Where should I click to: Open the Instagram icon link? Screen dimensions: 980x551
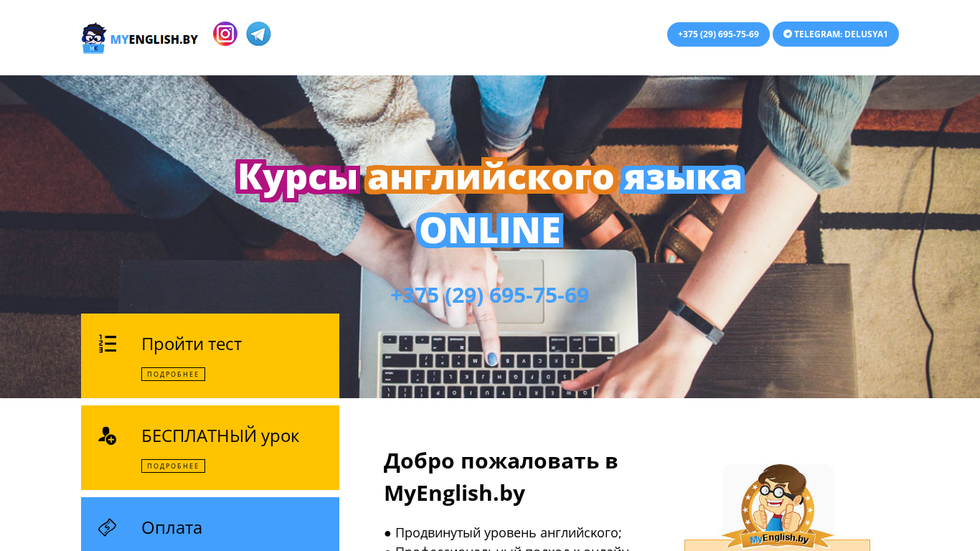tap(225, 34)
